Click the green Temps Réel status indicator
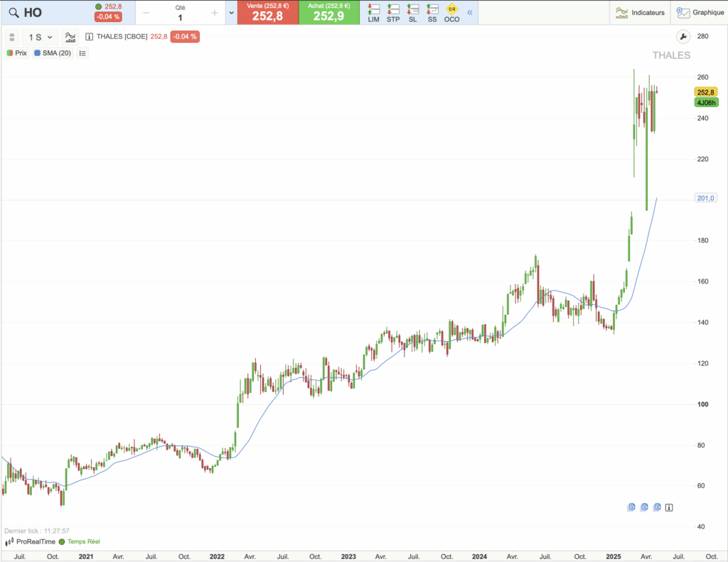728x562 pixels. point(80,541)
